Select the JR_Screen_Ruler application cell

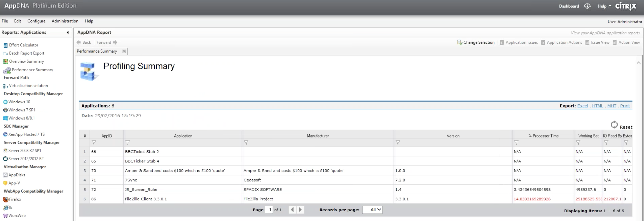point(182,190)
